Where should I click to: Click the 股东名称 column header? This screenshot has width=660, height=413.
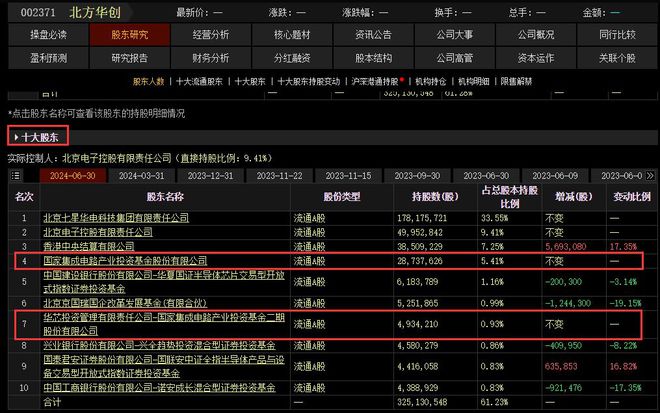point(165,197)
